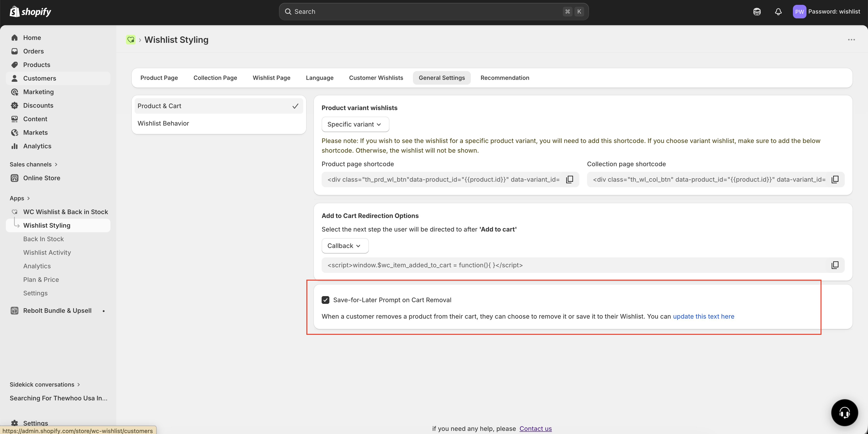868x434 pixels.
Task: Click the Analytics bar chart icon
Action: 15,146
